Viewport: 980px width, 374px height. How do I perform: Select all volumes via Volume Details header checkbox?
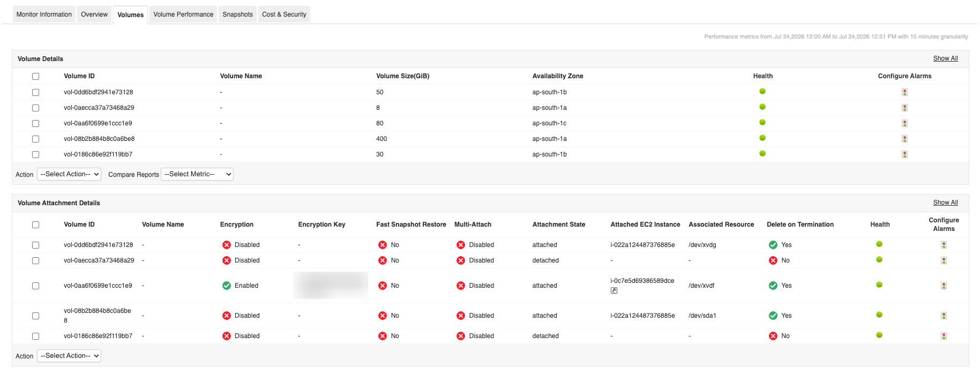(x=35, y=76)
